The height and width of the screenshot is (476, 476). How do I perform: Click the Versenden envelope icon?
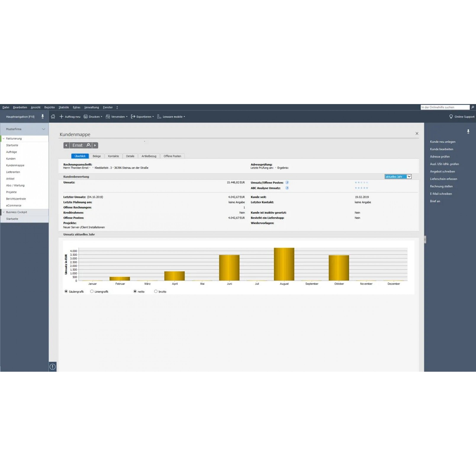coord(108,117)
